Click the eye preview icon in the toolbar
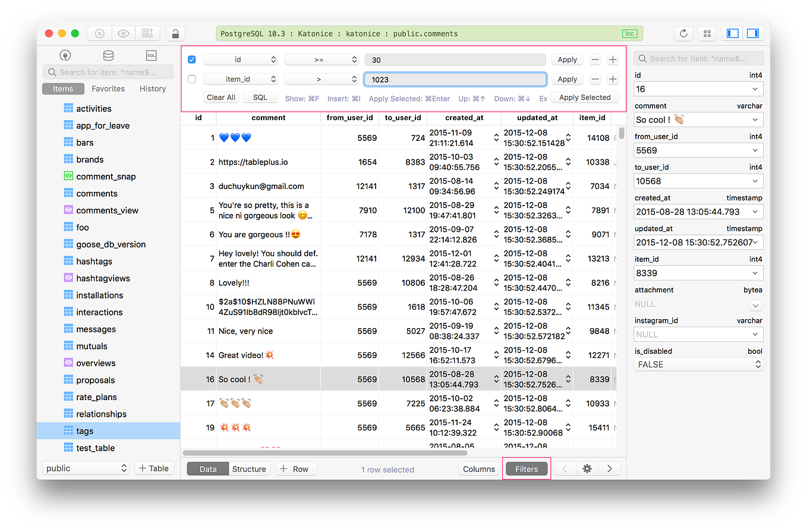The height and width of the screenshot is (532, 807). click(123, 33)
